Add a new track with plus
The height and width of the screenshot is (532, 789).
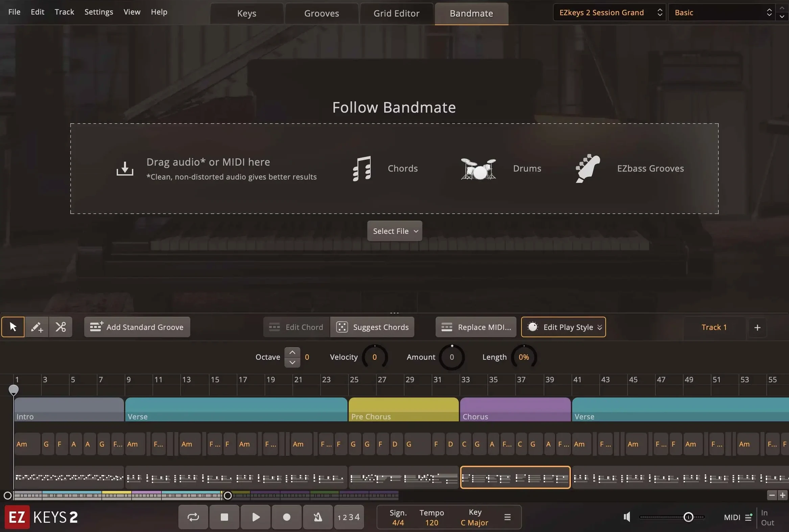[757, 327]
